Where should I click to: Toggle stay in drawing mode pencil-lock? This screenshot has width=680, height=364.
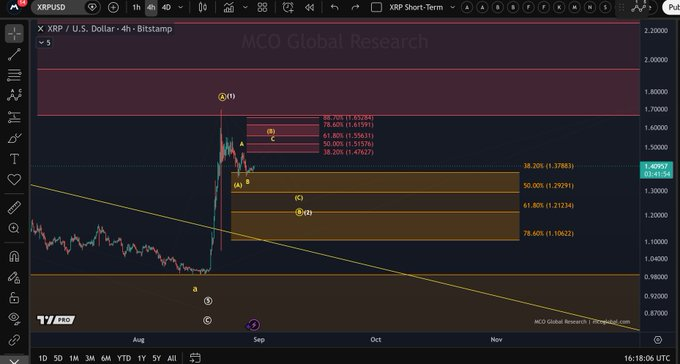[14, 277]
